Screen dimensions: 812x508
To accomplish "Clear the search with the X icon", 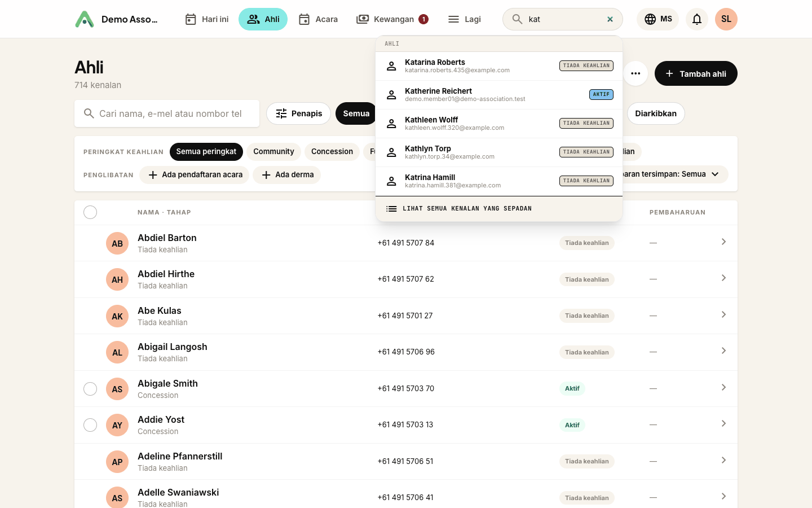I will (x=610, y=19).
